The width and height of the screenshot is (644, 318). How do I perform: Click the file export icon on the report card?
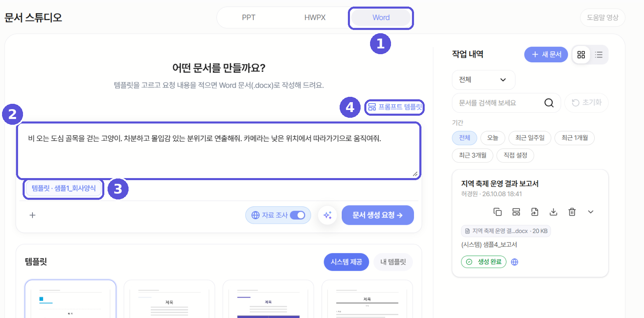(x=534, y=212)
